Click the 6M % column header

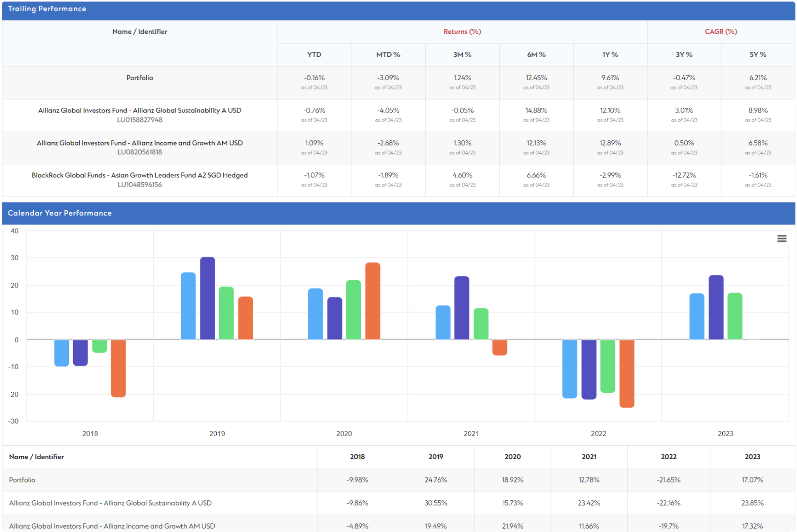click(x=536, y=54)
